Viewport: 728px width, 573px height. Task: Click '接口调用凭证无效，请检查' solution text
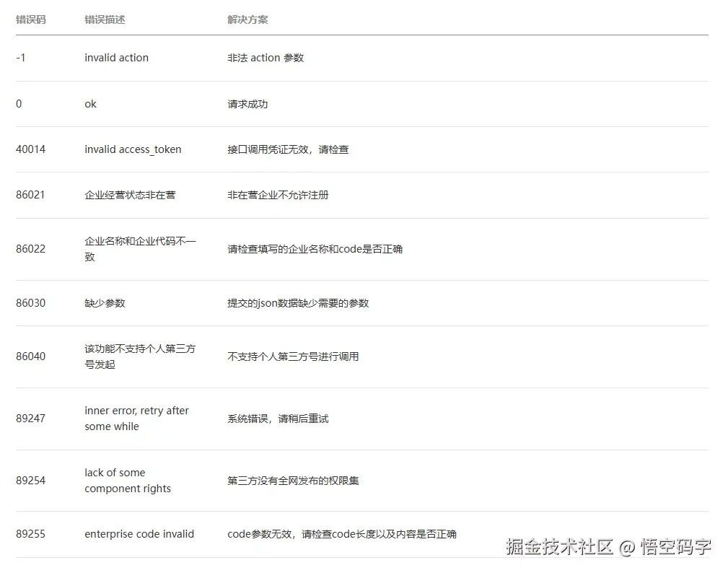288,149
